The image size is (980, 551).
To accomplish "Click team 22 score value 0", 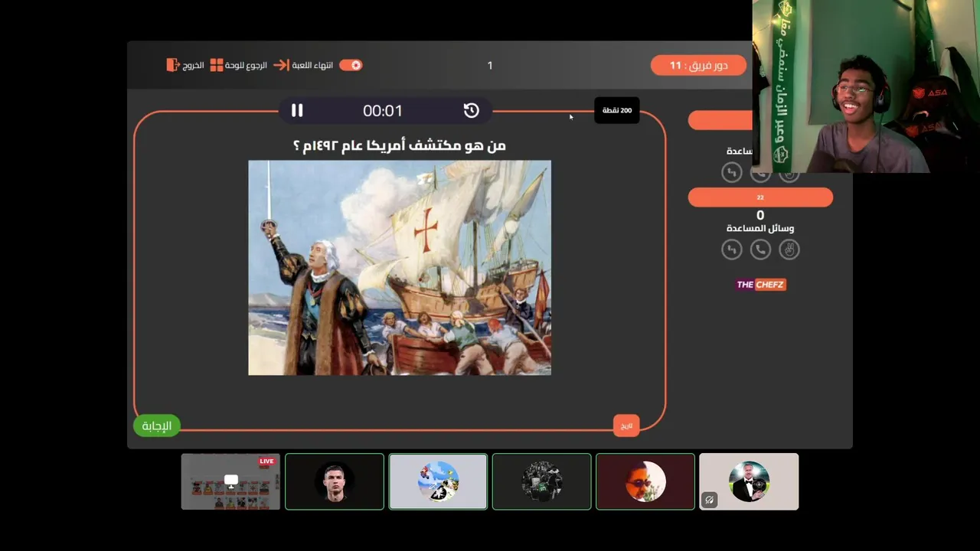I will pyautogui.click(x=760, y=216).
